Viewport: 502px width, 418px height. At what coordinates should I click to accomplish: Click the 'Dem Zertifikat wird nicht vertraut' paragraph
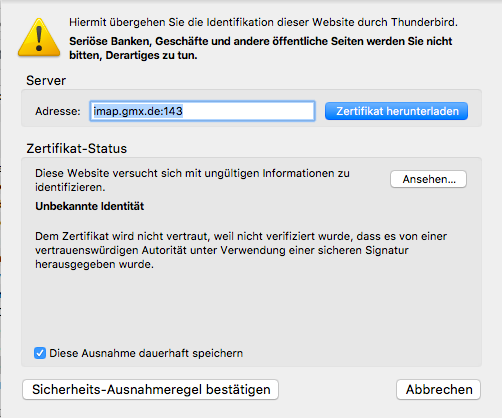(x=241, y=250)
